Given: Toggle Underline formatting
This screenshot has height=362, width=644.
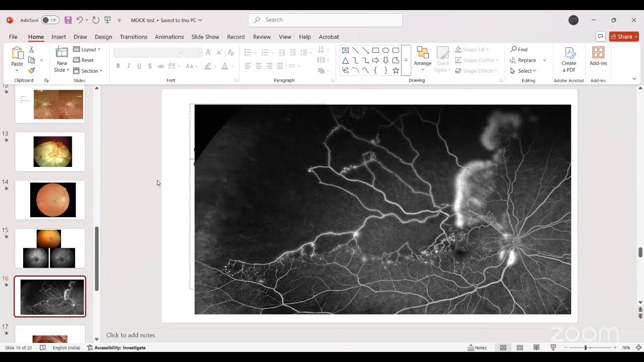Looking at the screenshot, I should click(139, 66).
